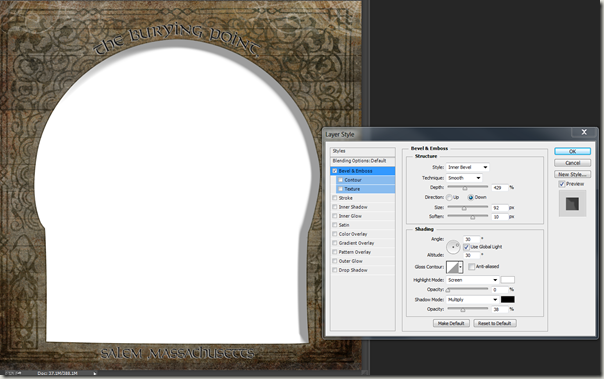Select Styles in the left list

[x=363, y=151]
